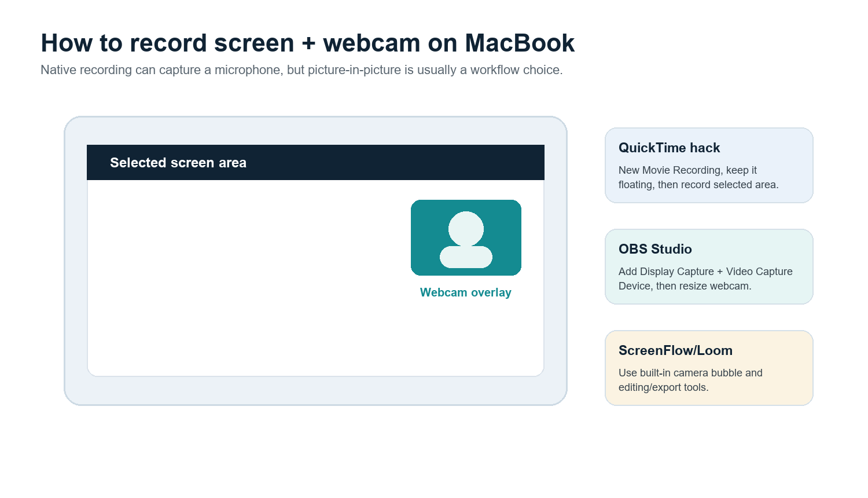Click the webcam overlay person icon

point(466,239)
